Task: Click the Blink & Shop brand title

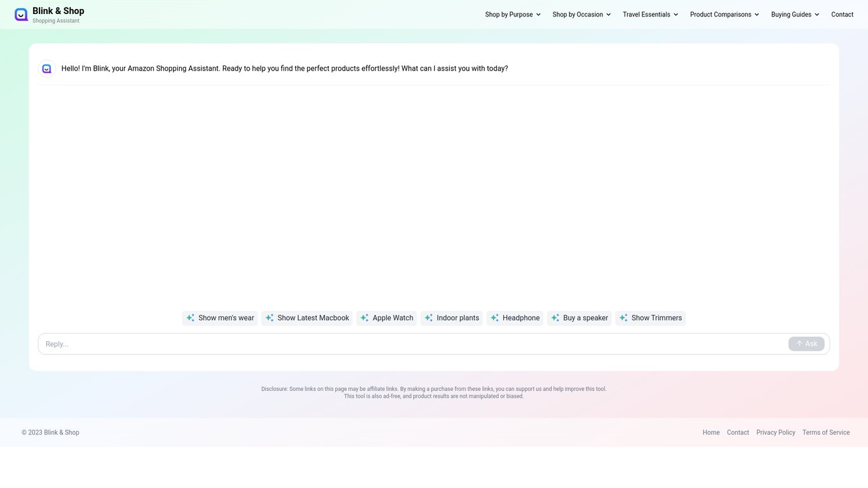Action: click(x=58, y=11)
